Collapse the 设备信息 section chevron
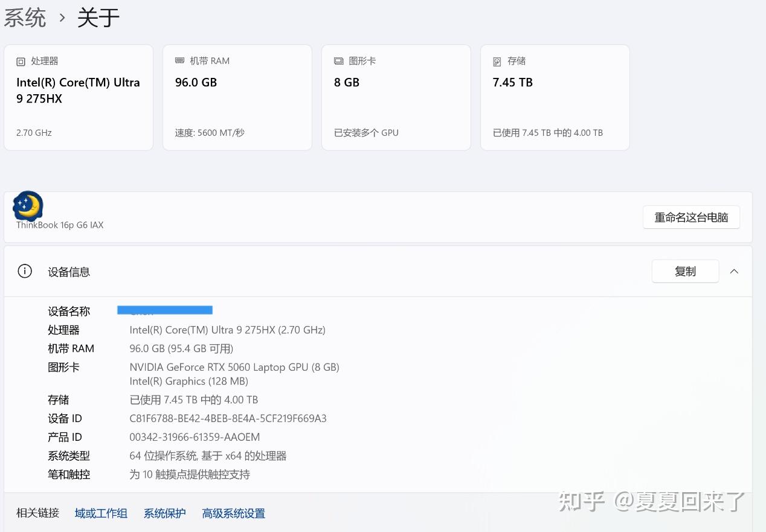766x532 pixels. pos(734,272)
